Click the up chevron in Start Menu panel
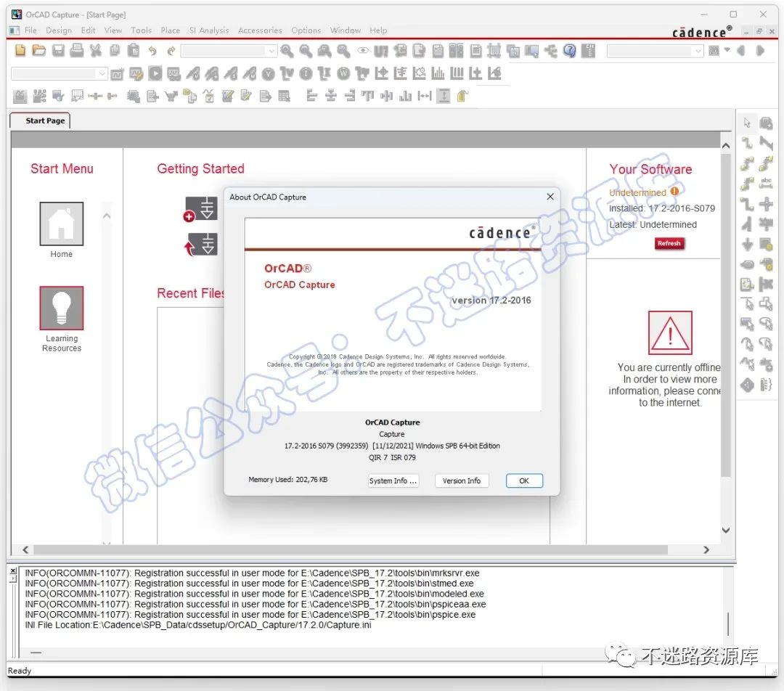Screen dimensions: 784x691 [x=107, y=216]
